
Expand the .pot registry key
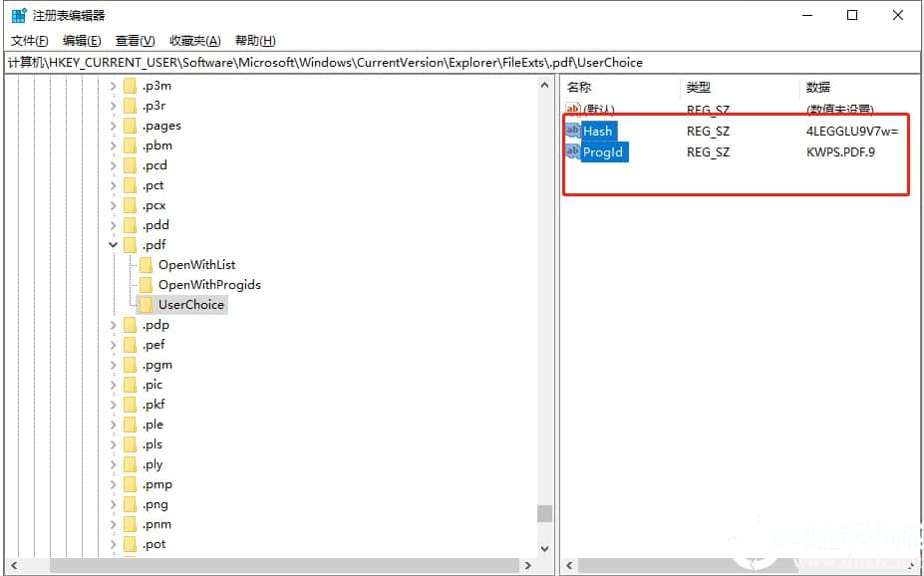point(113,543)
